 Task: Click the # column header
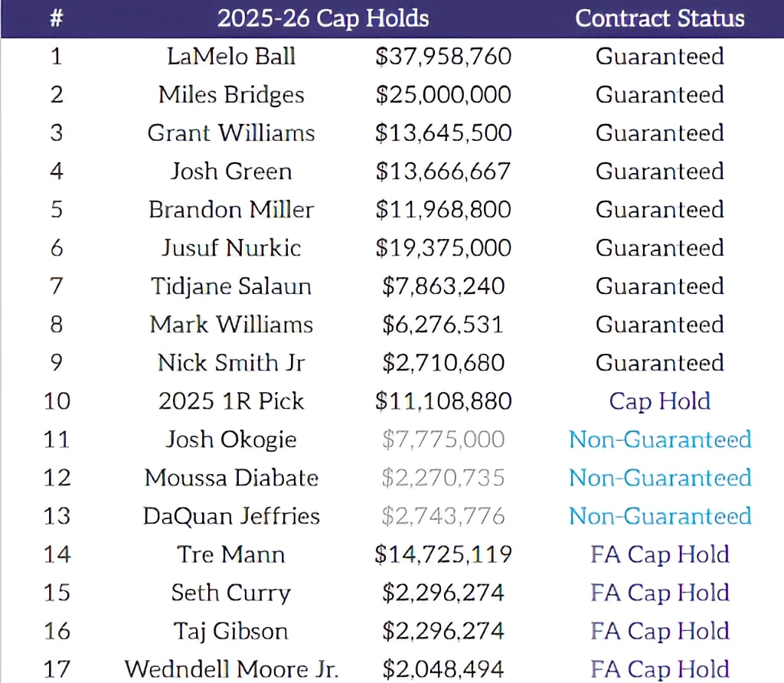click(x=56, y=18)
